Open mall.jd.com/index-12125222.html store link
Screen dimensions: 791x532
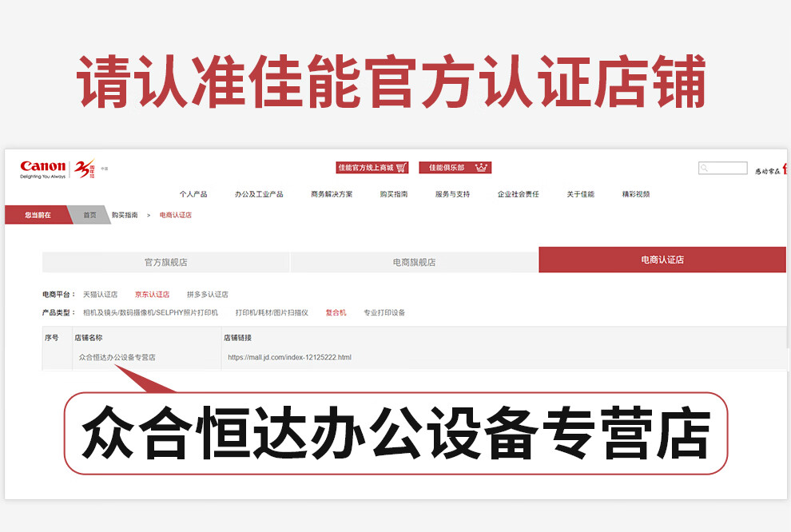(x=289, y=357)
